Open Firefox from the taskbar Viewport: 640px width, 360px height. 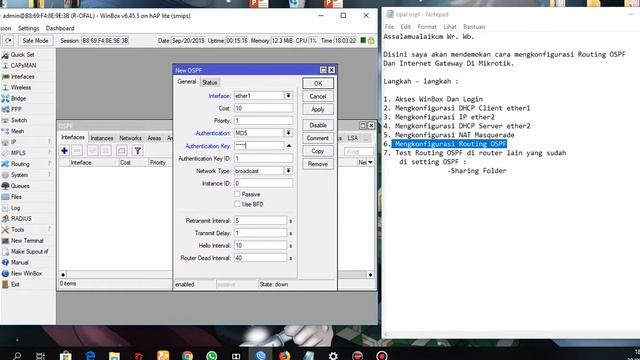click(284, 356)
